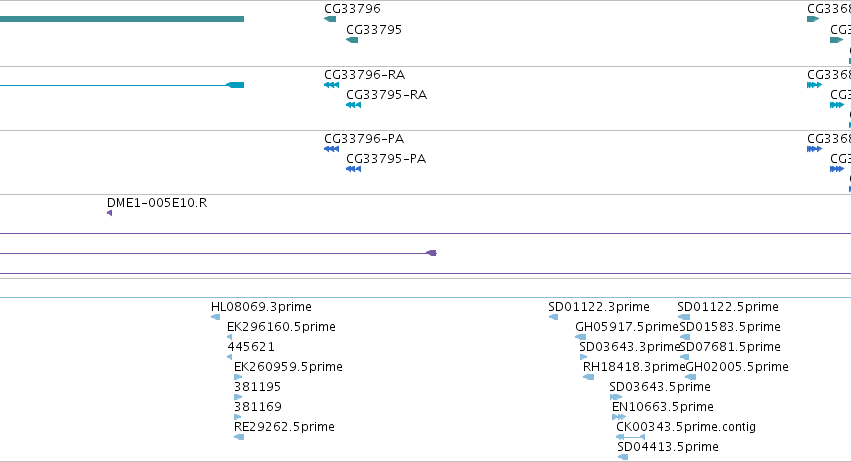Image resolution: width=851 pixels, height=462 pixels.
Task: Click the SD04413.5prime feature arrow
Action: [x=623, y=457]
